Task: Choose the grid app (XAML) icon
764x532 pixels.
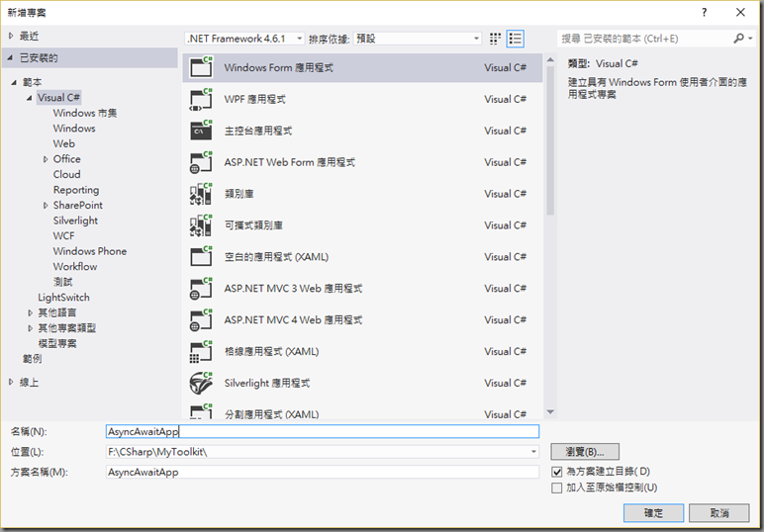Action: point(201,351)
